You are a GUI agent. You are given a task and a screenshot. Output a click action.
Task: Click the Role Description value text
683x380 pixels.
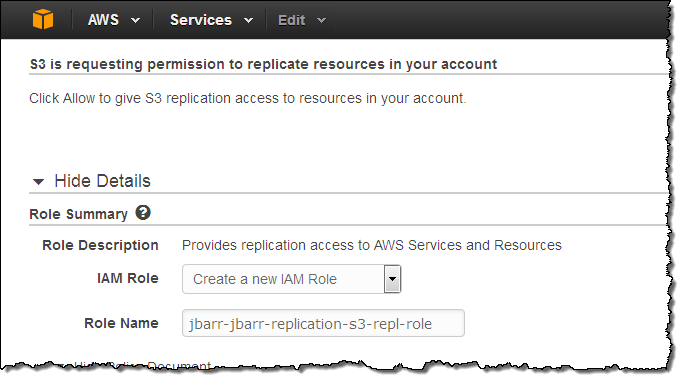click(x=372, y=245)
